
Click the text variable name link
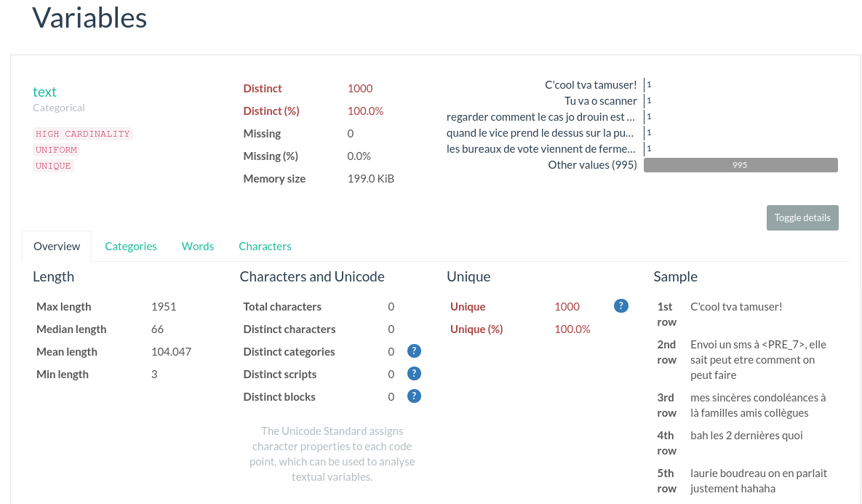click(44, 92)
